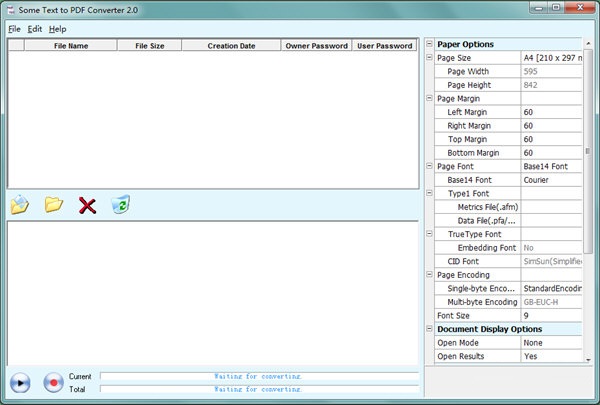This screenshot has height=405, width=600.
Task: Collapse the Page Encoding group
Action: (x=429, y=275)
